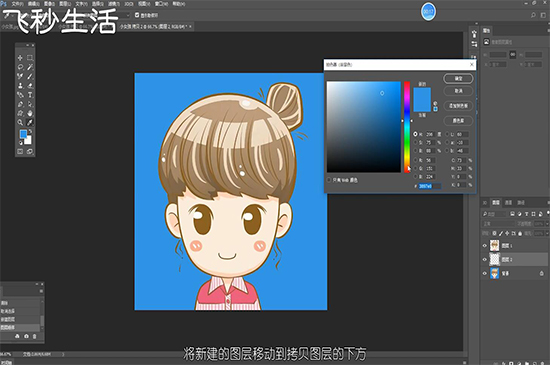Open the layer blend mode dropdown
Viewport: 550px width, 365px height.
click(x=498, y=223)
